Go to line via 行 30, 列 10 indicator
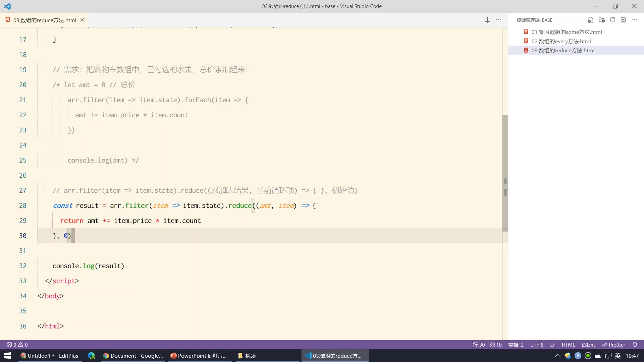The height and width of the screenshot is (362, 644). pos(487,345)
